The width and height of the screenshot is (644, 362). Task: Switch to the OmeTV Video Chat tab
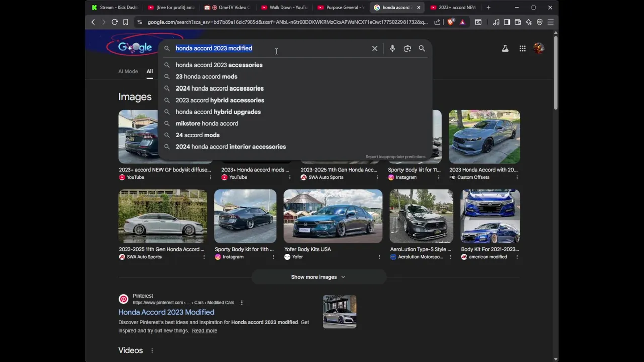tap(228, 7)
